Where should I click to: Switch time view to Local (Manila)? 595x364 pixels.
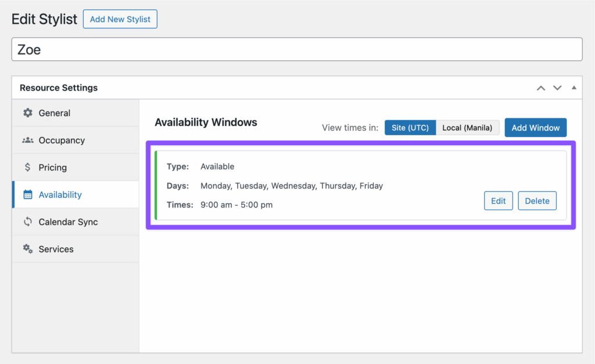[468, 127]
